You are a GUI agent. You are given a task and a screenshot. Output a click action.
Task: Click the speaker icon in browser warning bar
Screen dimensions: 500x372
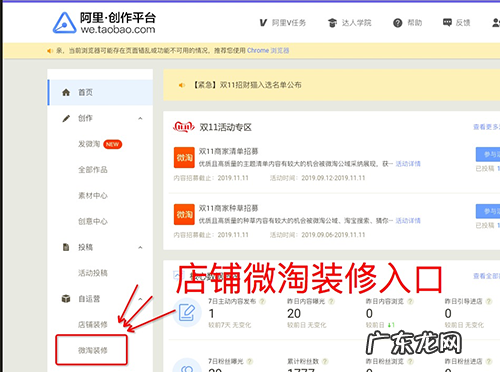point(49,51)
